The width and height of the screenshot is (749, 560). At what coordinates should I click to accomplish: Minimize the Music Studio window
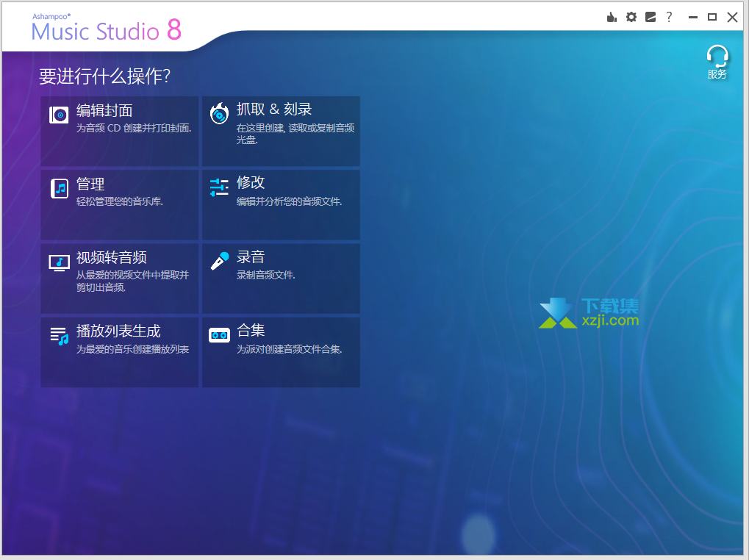pyautogui.click(x=693, y=17)
